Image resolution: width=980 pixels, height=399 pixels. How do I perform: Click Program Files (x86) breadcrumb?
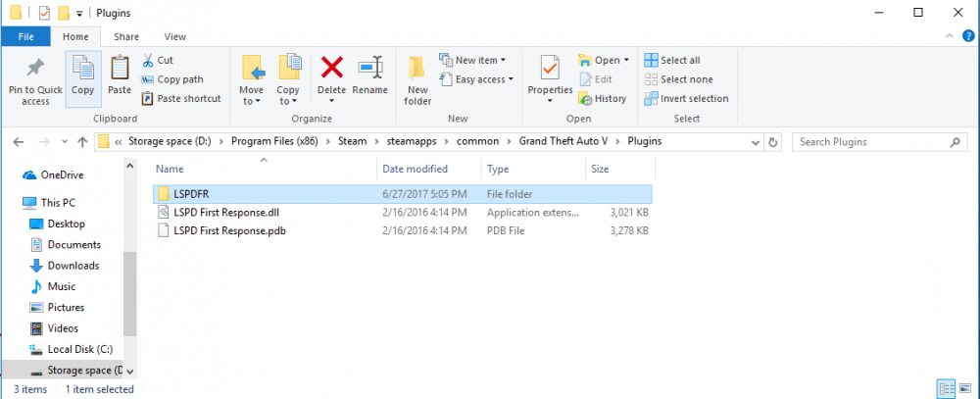coord(274,141)
